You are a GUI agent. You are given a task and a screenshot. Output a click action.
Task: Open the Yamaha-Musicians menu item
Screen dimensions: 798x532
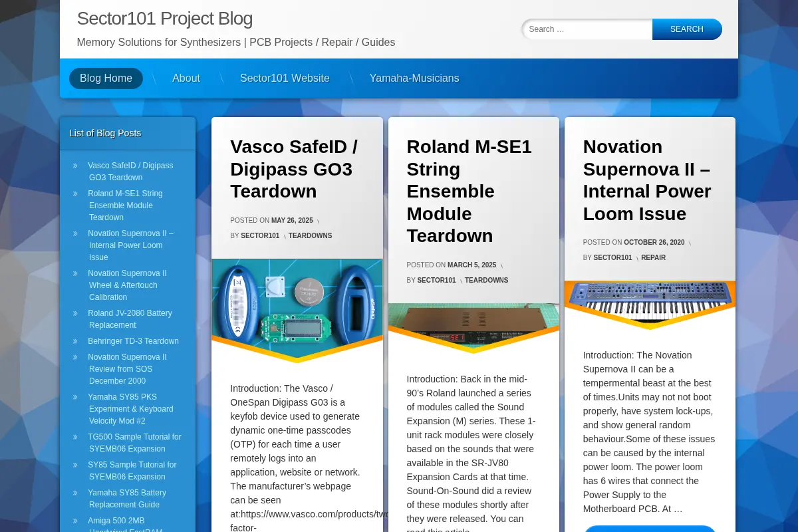(414, 78)
